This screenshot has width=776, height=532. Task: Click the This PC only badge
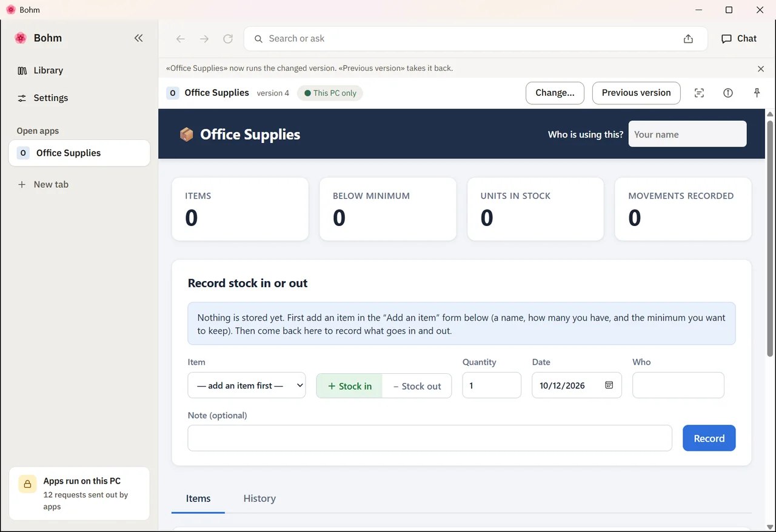point(330,93)
